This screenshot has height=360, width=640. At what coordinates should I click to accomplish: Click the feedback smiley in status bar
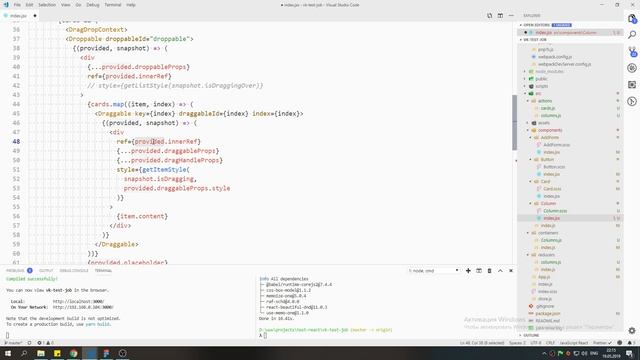[620, 343]
